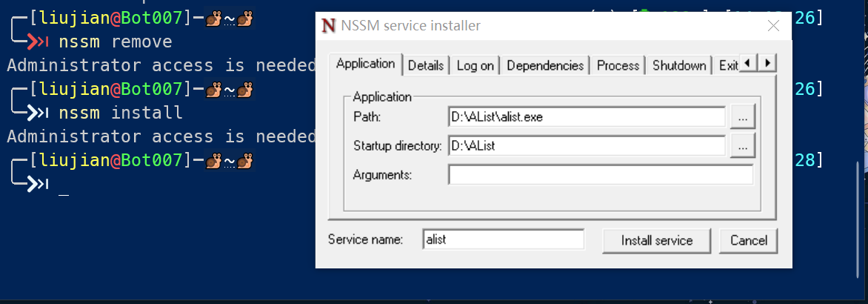Click Install service button
Image resolution: width=868 pixels, height=304 pixels.
[x=656, y=240]
